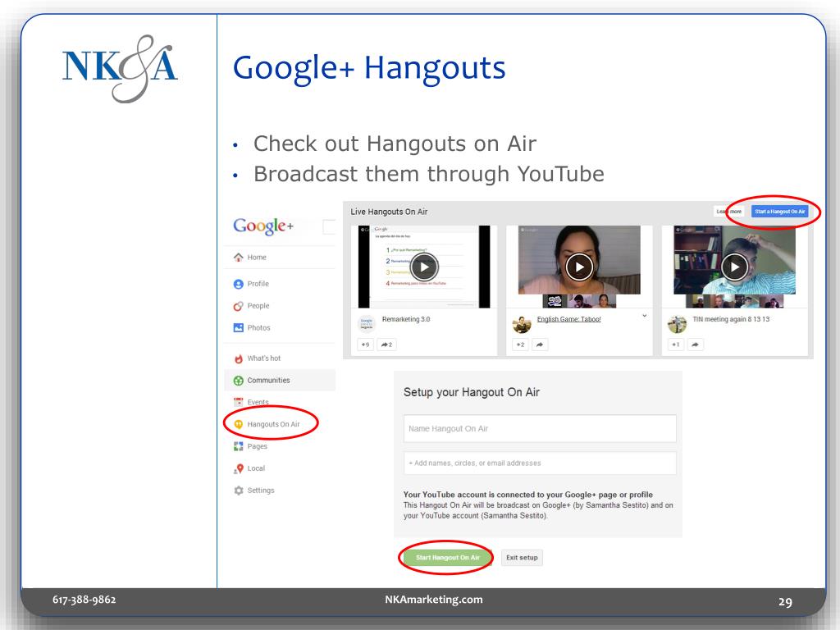The image size is (840, 630).
Task: Click the TIN meeting again 8 13 13 title
Action: tap(731, 319)
